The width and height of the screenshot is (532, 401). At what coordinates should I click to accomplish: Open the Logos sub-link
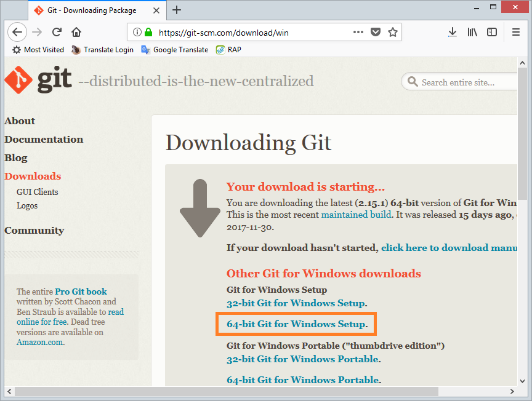[x=27, y=206]
